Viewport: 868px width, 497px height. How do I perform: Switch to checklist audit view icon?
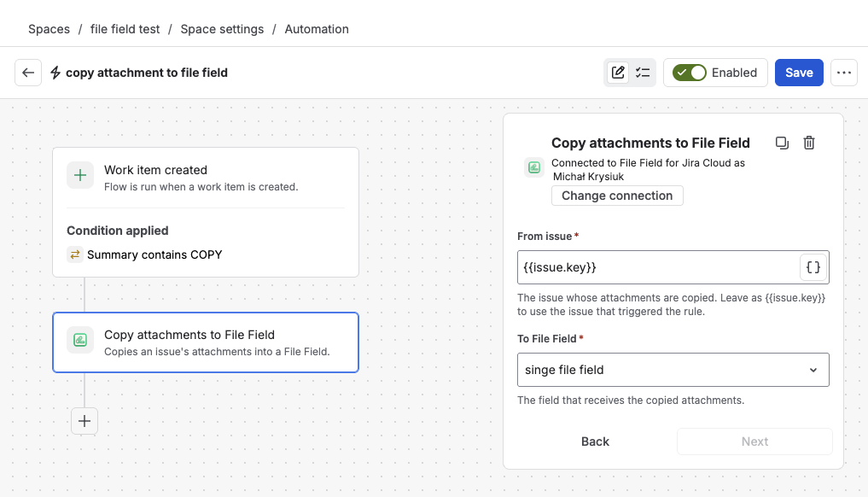point(643,73)
